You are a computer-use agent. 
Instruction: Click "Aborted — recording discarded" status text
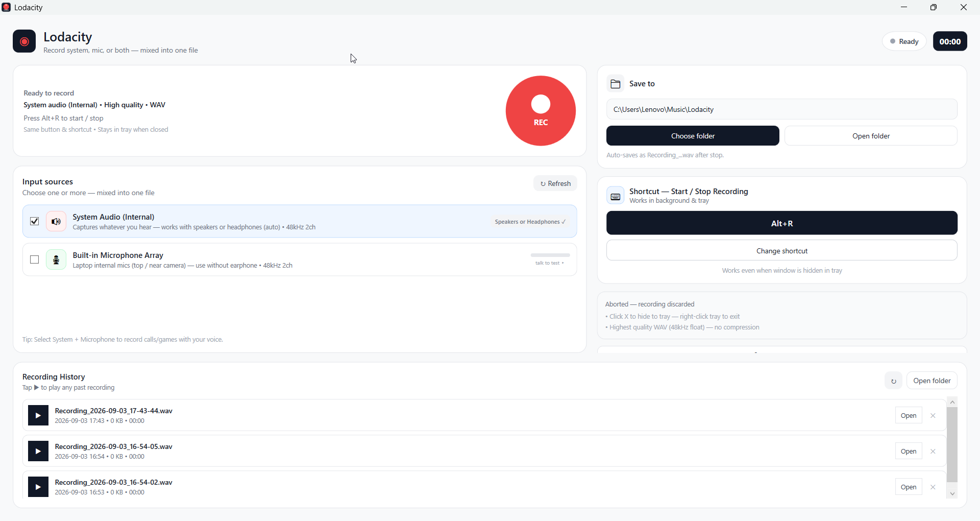[650, 304]
